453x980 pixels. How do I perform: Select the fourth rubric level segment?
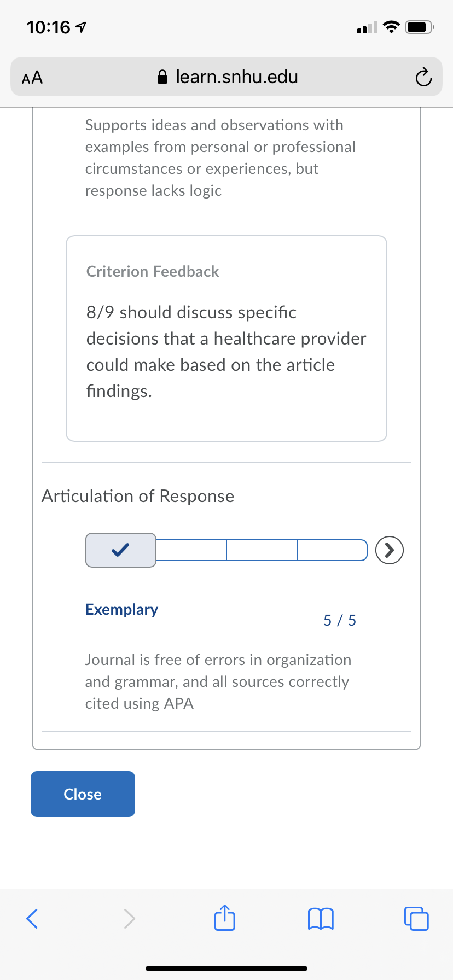click(x=332, y=550)
